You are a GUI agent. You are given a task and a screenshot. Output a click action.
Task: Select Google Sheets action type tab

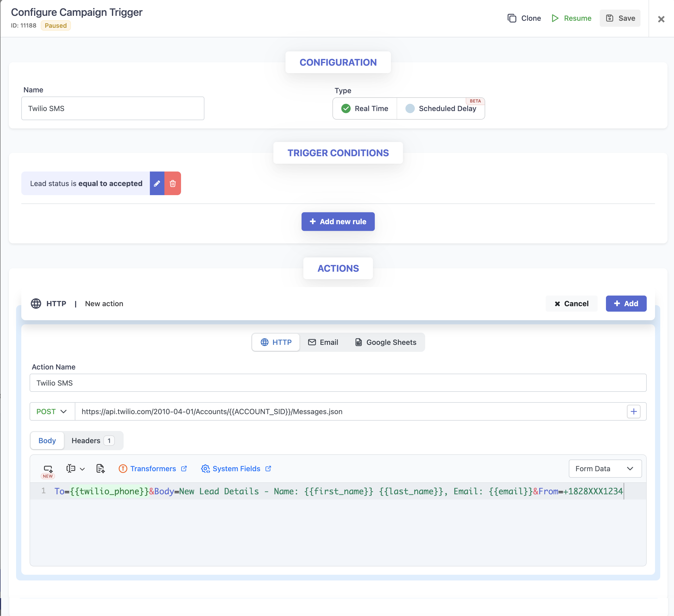coord(385,342)
